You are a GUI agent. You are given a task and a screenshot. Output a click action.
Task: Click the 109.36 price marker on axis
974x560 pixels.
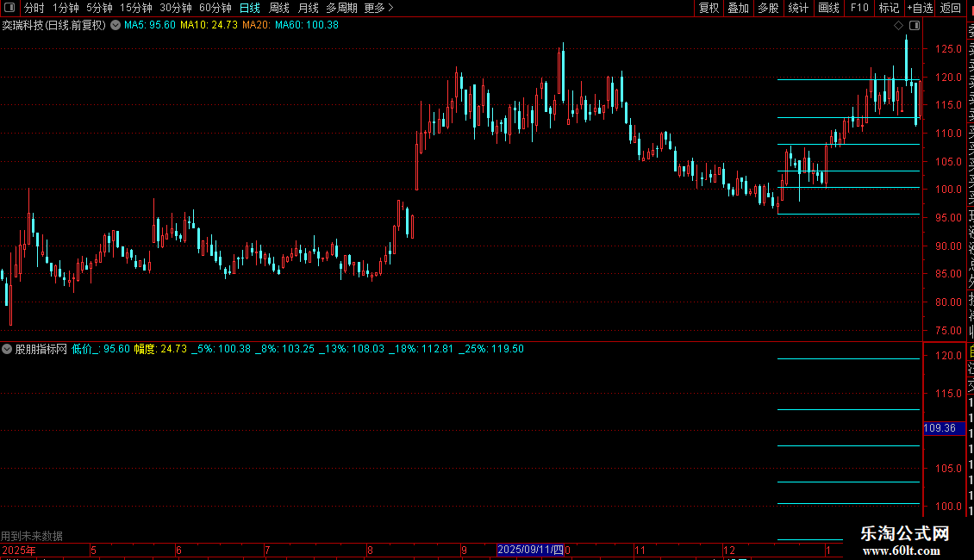coord(944,428)
